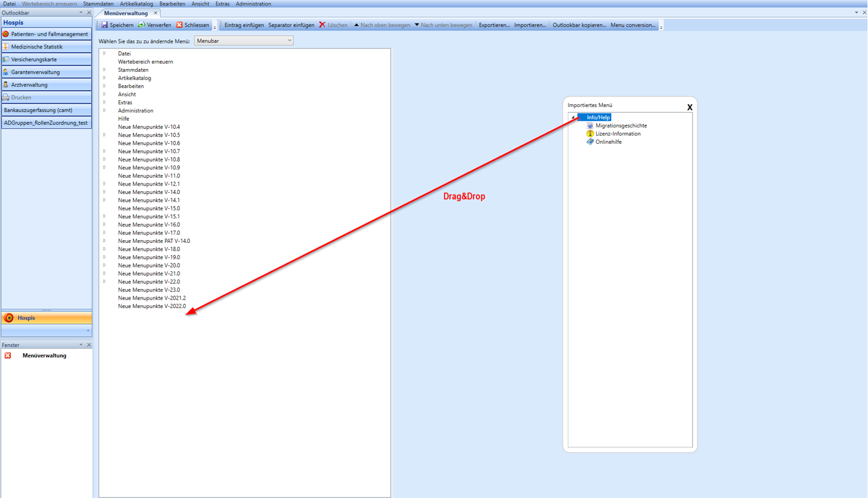Discard changes using Verwerfen
Screen dimensions: 868x498
click(x=155, y=25)
